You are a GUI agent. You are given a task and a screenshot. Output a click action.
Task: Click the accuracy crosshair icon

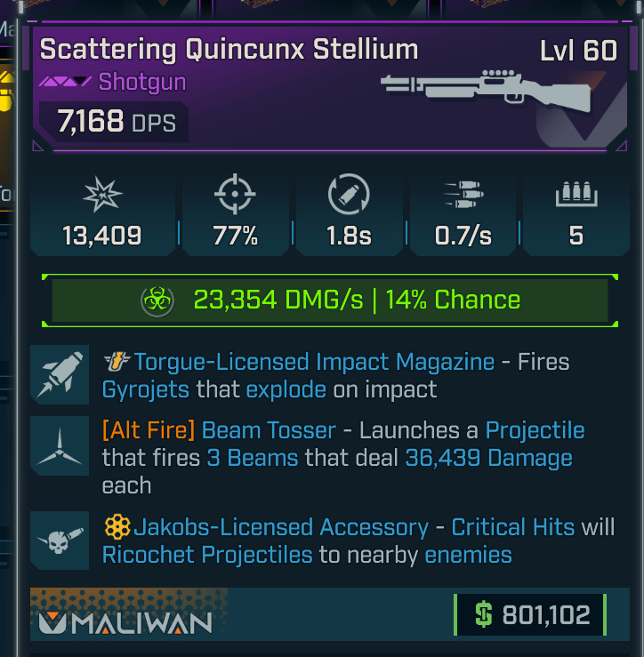click(235, 194)
